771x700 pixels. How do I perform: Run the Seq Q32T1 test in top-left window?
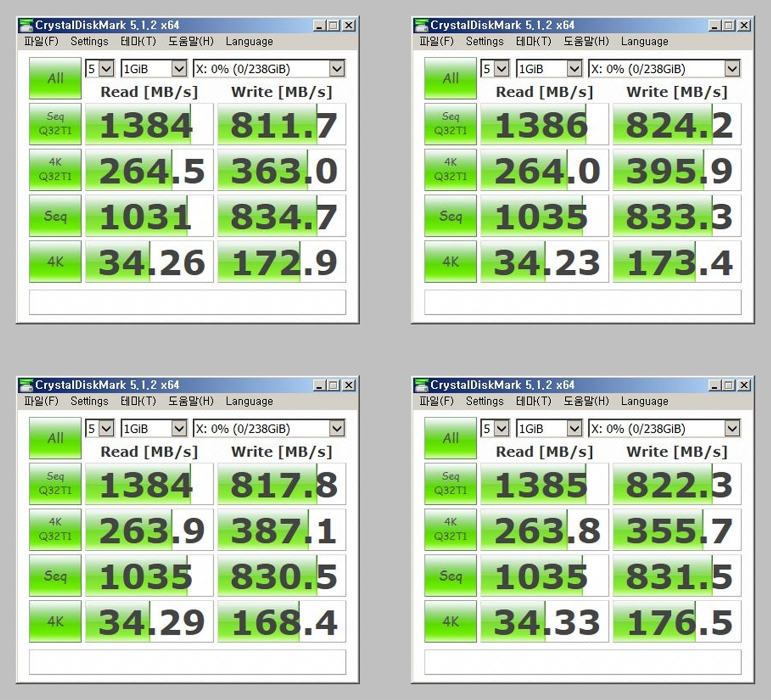[x=54, y=123]
